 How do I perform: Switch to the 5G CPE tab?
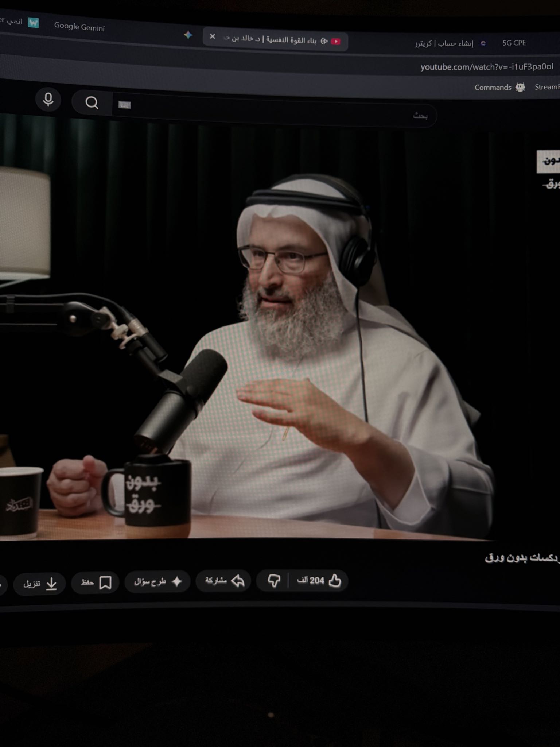pyautogui.click(x=513, y=43)
